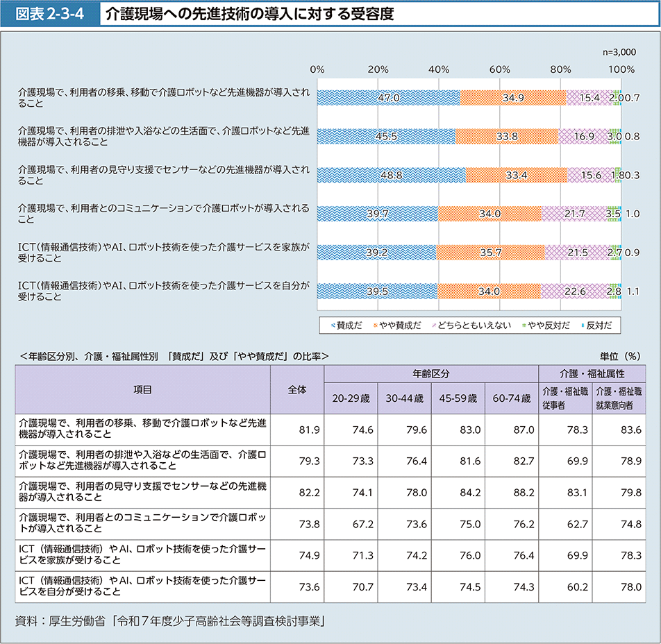
Task: Click the table heading ＜年齢区分別、介護・福祉属性別
Action: coord(89,357)
